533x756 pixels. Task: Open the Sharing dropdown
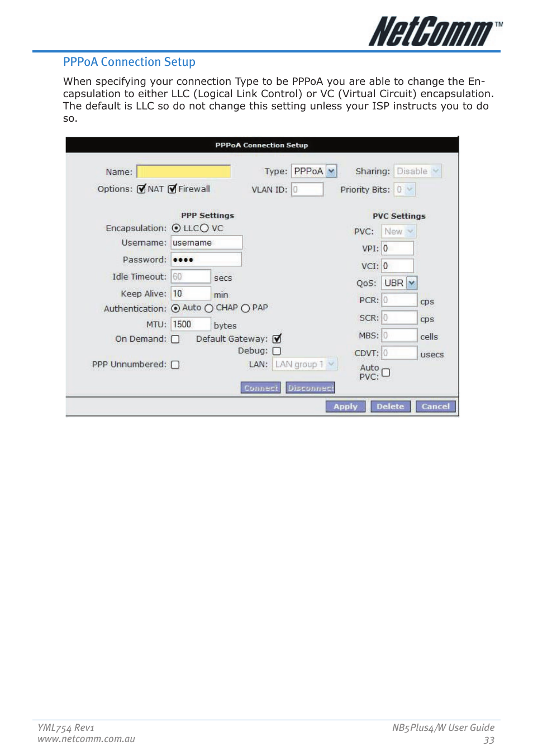pos(418,171)
